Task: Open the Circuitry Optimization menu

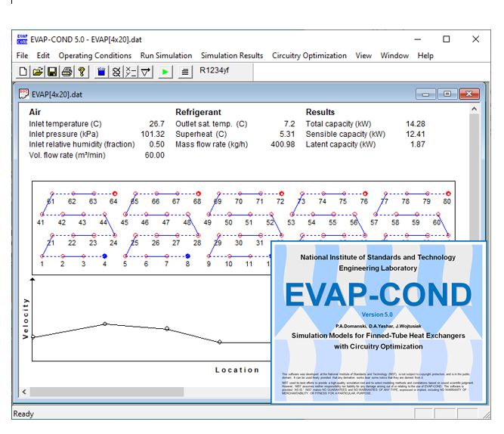Action: (x=309, y=55)
